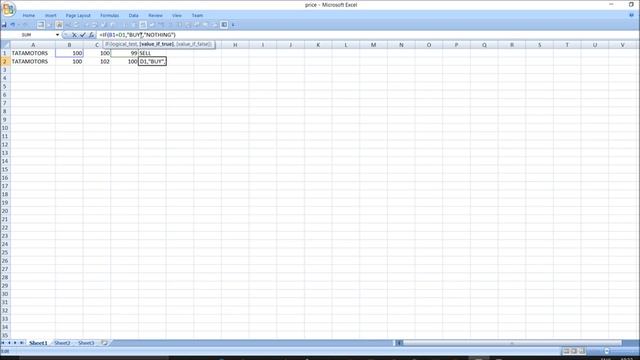Open Insert Function with the fx icon
The width and height of the screenshot is (640, 360).
pos(91,35)
